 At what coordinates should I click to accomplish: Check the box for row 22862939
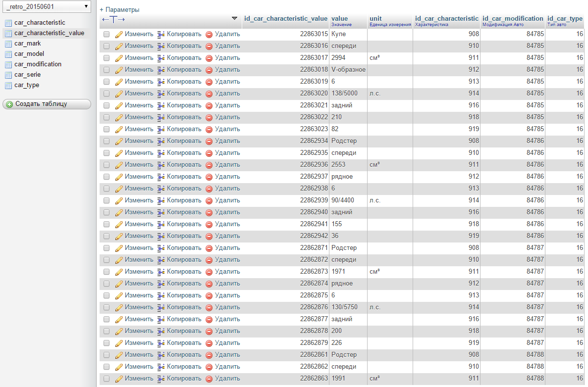coord(107,200)
